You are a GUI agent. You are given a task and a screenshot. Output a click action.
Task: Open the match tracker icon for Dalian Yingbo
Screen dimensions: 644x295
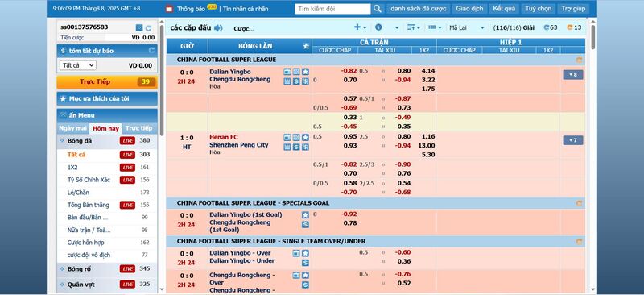(296, 72)
